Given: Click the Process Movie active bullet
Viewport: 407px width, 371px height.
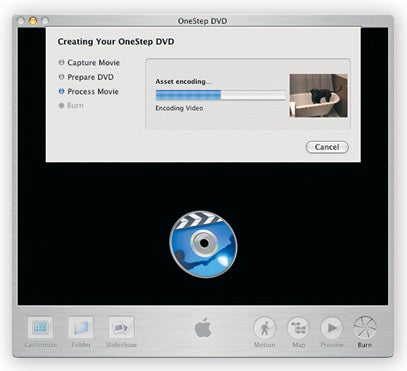Looking at the screenshot, I should [61, 91].
